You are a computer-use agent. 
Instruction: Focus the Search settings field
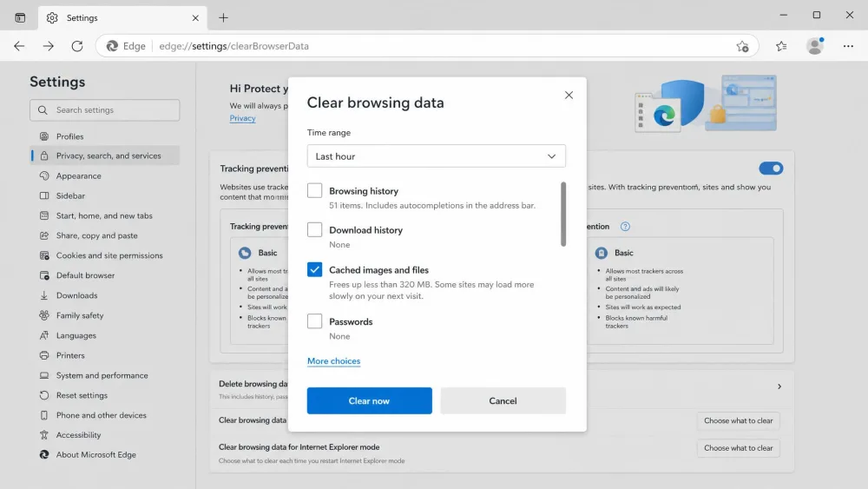pos(105,110)
